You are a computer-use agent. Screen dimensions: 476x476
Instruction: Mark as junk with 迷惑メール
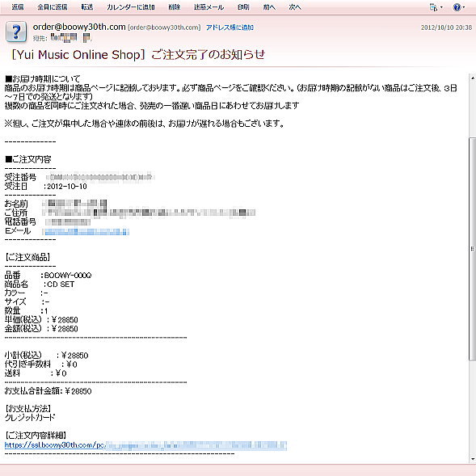(x=209, y=7)
